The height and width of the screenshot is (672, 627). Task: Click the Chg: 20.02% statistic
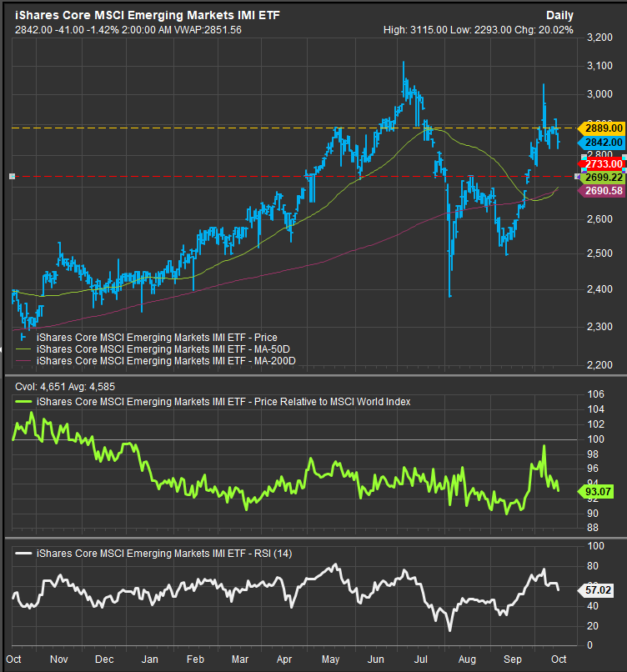click(544, 30)
